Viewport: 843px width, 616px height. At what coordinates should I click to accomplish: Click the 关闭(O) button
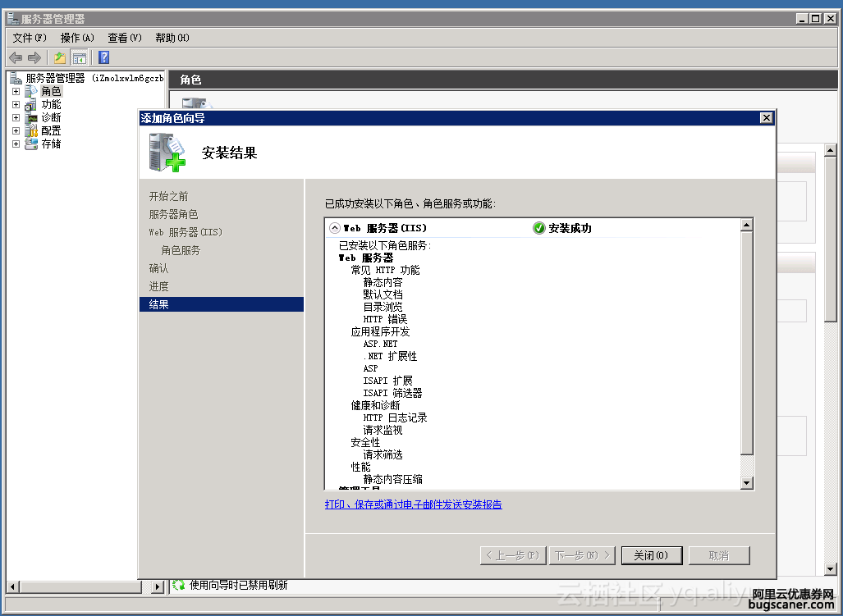click(652, 555)
